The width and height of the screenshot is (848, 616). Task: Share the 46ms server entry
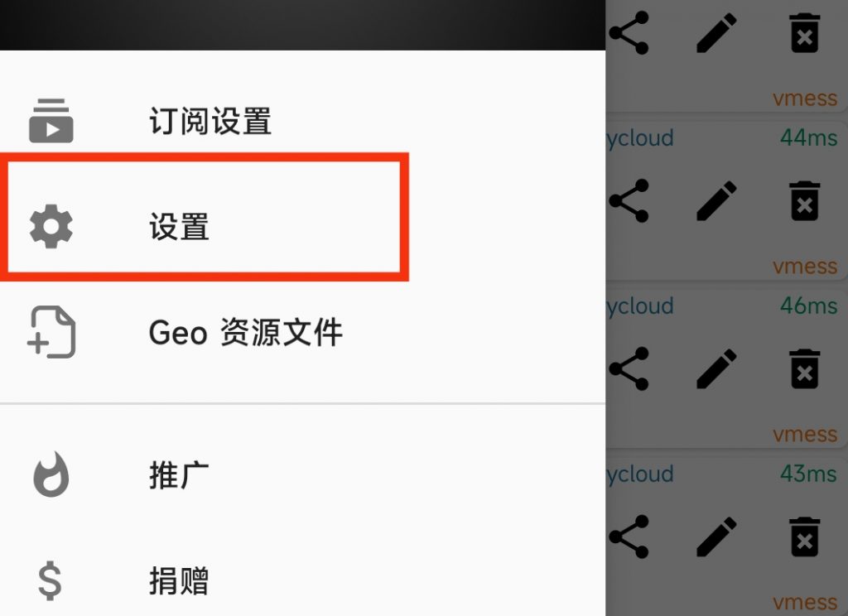tap(629, 368)
